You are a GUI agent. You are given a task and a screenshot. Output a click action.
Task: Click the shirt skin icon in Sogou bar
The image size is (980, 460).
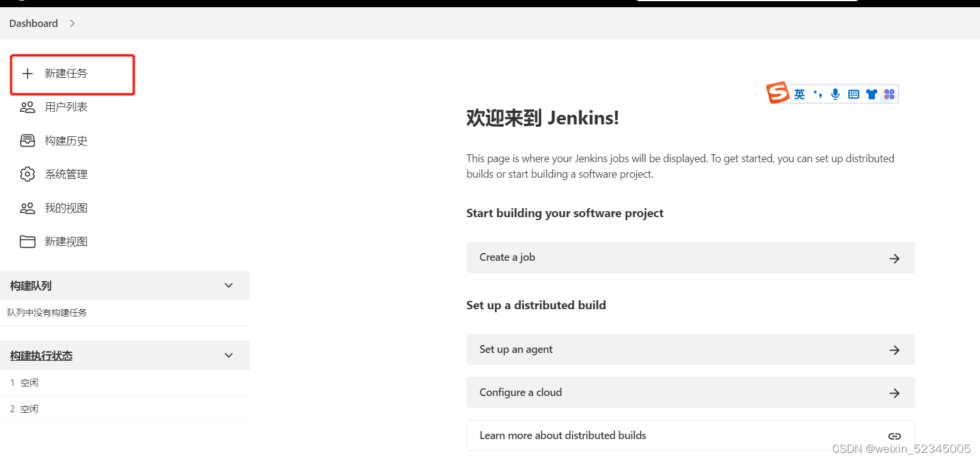872,94
